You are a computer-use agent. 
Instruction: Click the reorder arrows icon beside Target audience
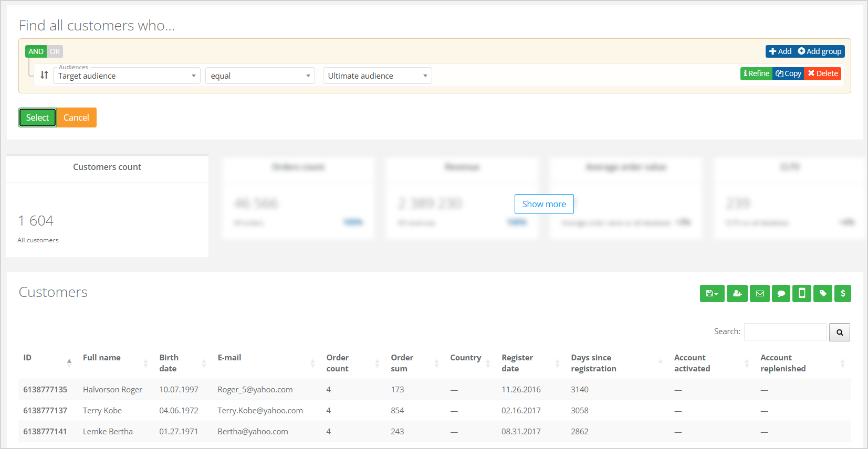(x=44, y=76)
